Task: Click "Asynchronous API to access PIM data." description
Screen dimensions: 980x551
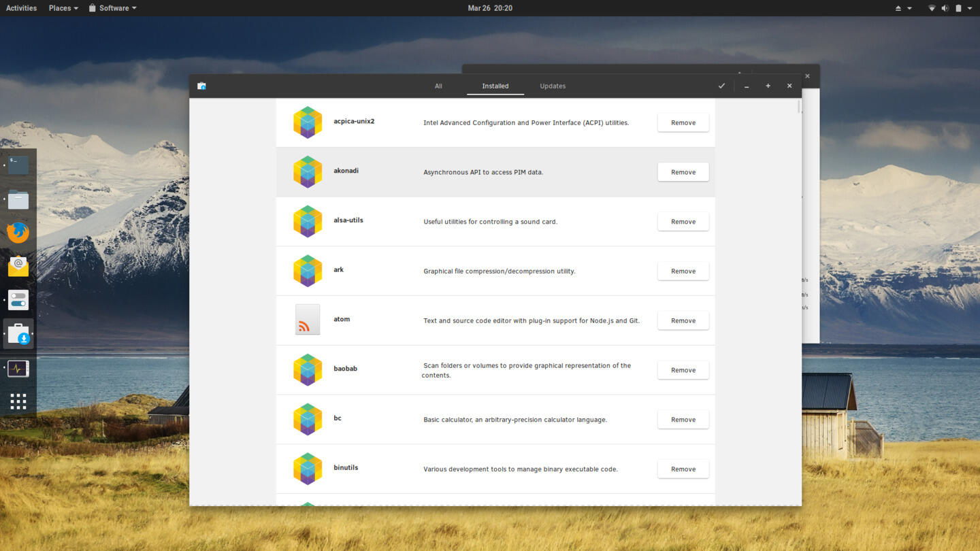Action: click(x=483, y=172)
